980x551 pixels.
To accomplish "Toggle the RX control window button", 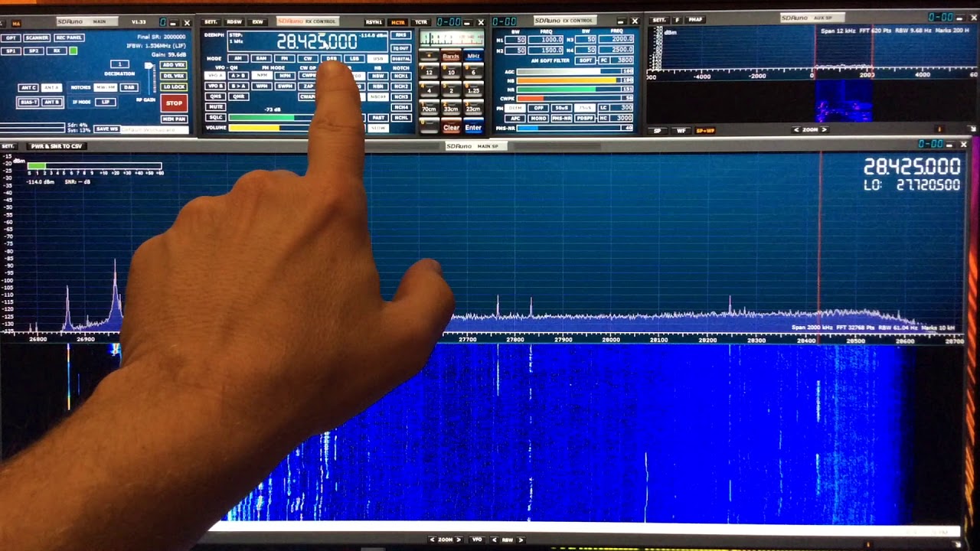I will click(x=57, y=51).
